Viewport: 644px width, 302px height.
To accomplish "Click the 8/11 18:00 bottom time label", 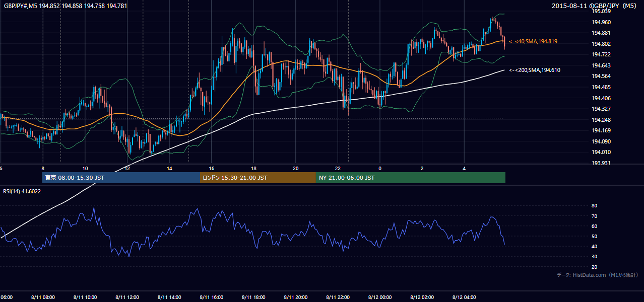I will pos(253,297).
